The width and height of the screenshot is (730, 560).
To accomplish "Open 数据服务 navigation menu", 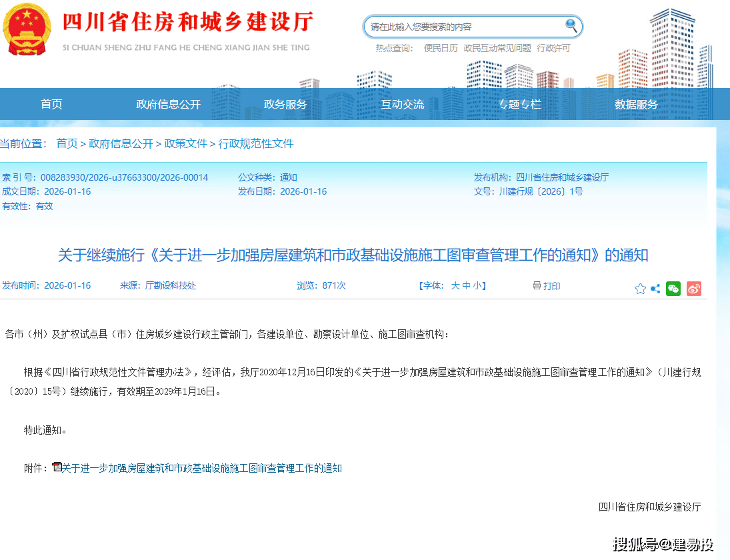I will coord(636,104).
